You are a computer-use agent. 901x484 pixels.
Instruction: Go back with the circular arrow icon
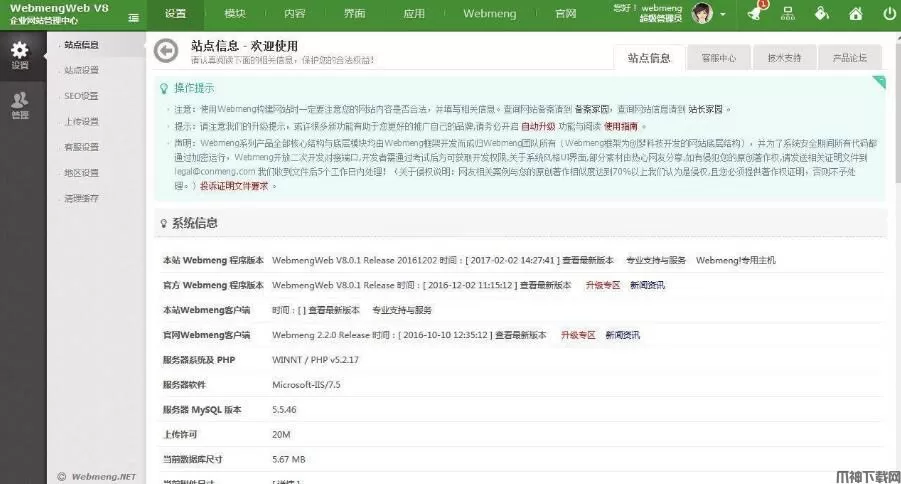click(x=166, y=51)
